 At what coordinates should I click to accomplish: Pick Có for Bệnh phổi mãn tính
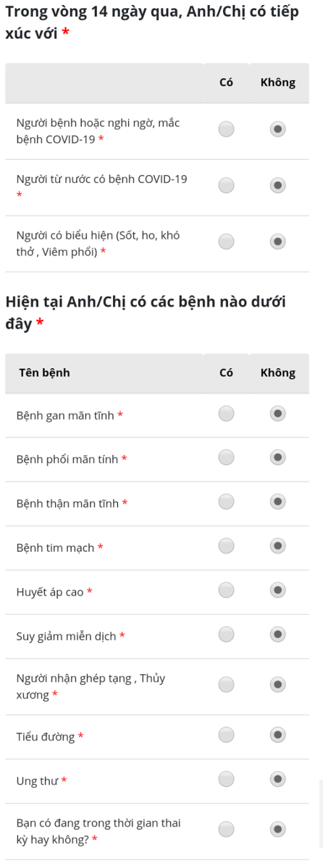[226, 457]
